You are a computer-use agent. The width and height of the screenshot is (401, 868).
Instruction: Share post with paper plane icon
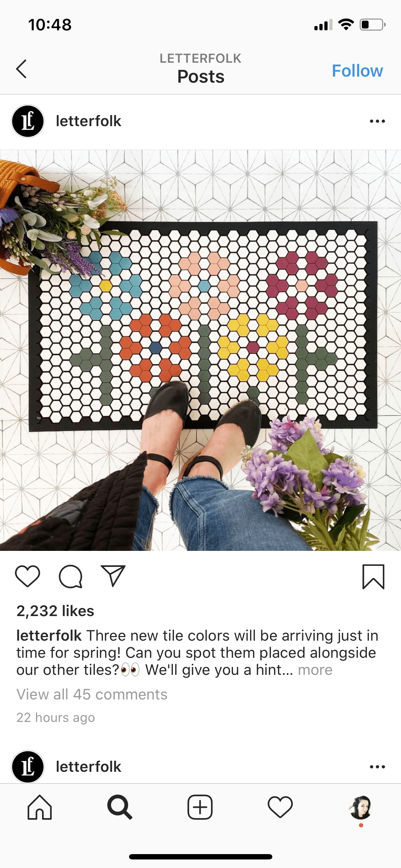113,576
